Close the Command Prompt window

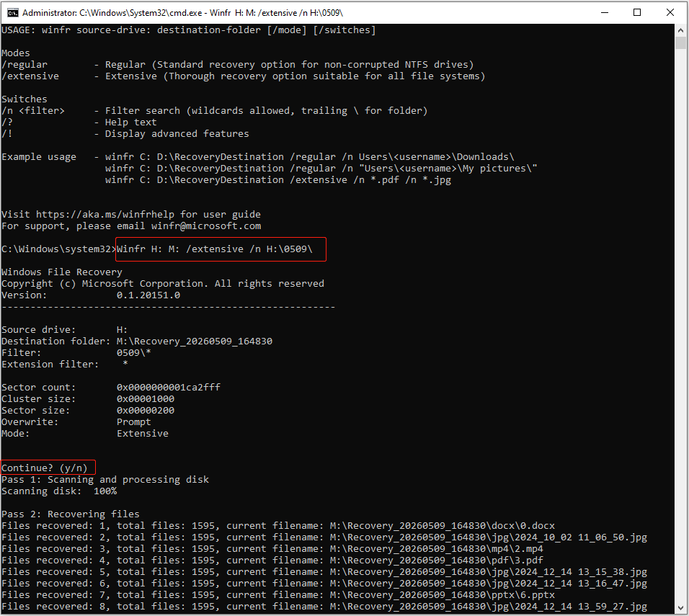(670, 13)
